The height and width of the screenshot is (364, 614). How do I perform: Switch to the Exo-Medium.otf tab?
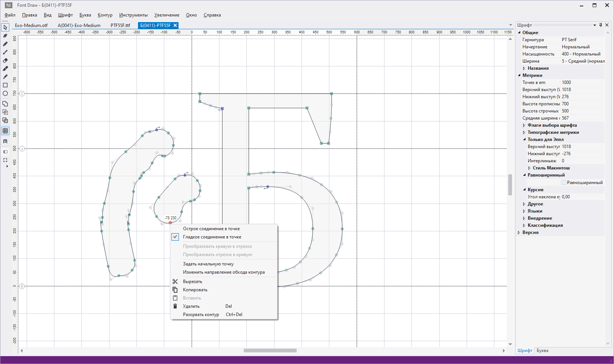tap(32, 25)
